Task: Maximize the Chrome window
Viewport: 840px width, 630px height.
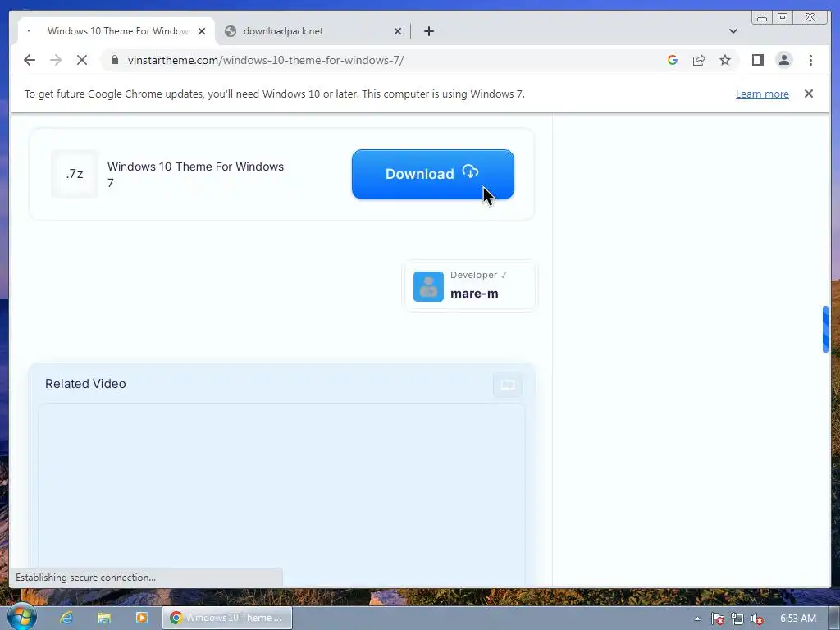Action: point(782,18)
